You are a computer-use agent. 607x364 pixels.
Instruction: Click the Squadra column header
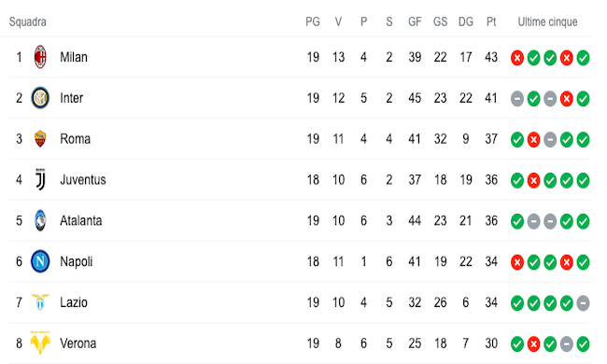pyautogui.click(x=28, y=21)
